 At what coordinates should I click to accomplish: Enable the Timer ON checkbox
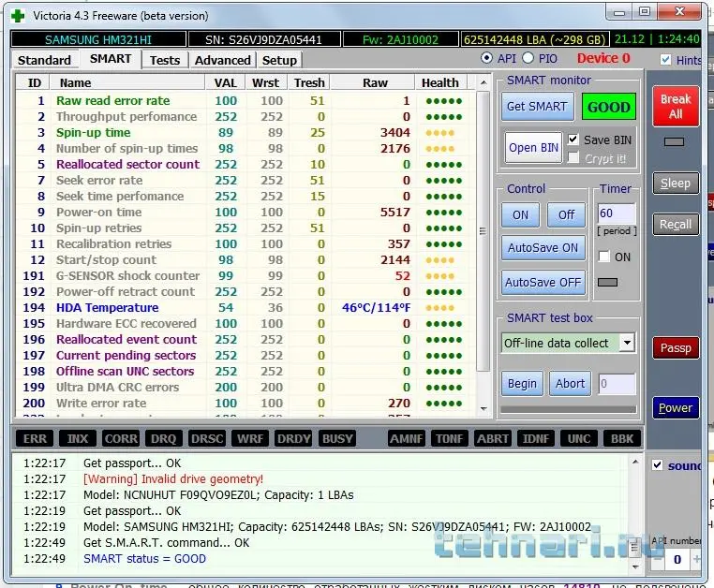(x=604, y=257)
